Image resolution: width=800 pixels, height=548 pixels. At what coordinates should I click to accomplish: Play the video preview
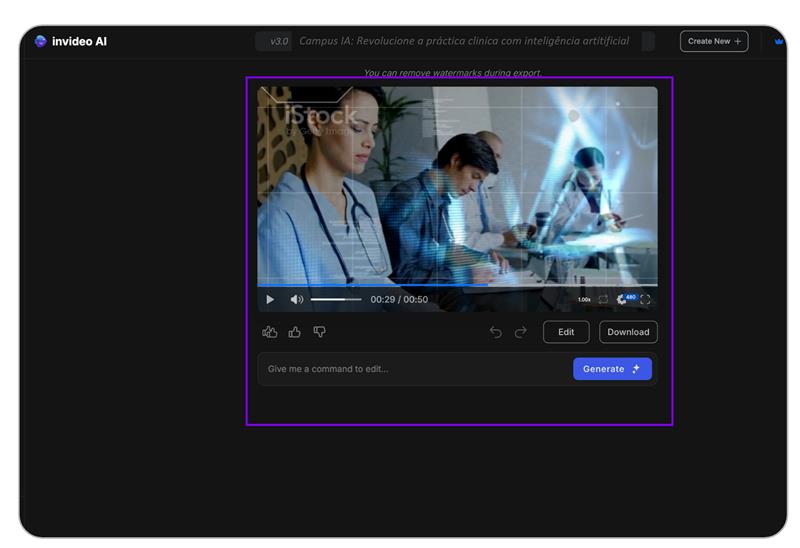point(270,299)
